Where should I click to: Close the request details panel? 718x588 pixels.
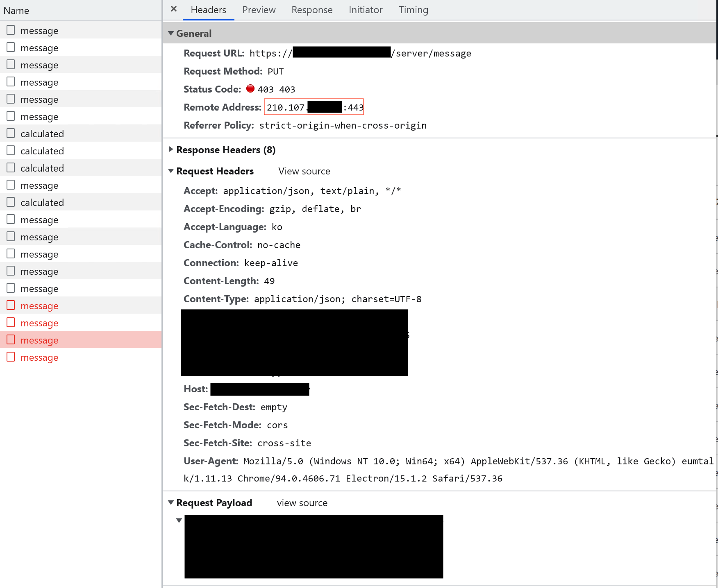(x=174, y=9)
